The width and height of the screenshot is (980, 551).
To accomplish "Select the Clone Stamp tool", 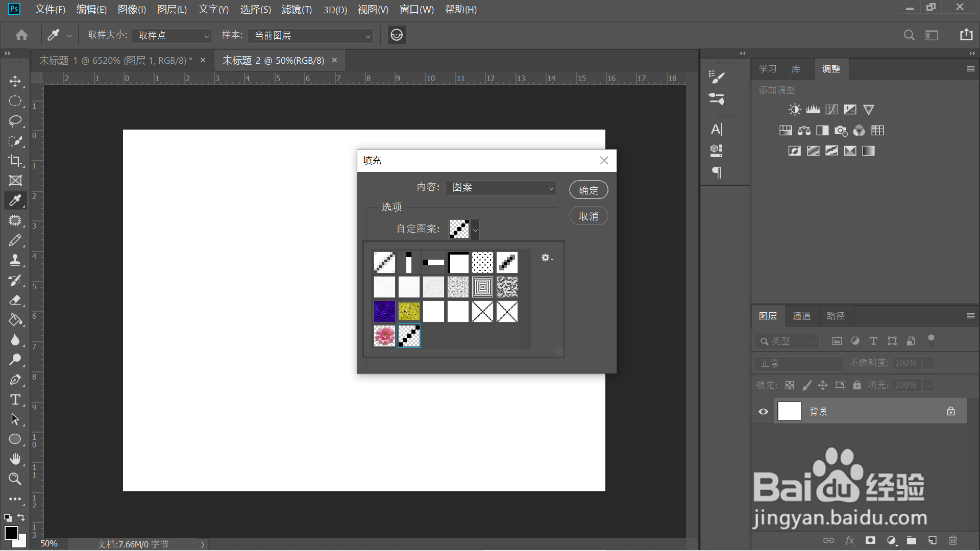I will (15, 260).
